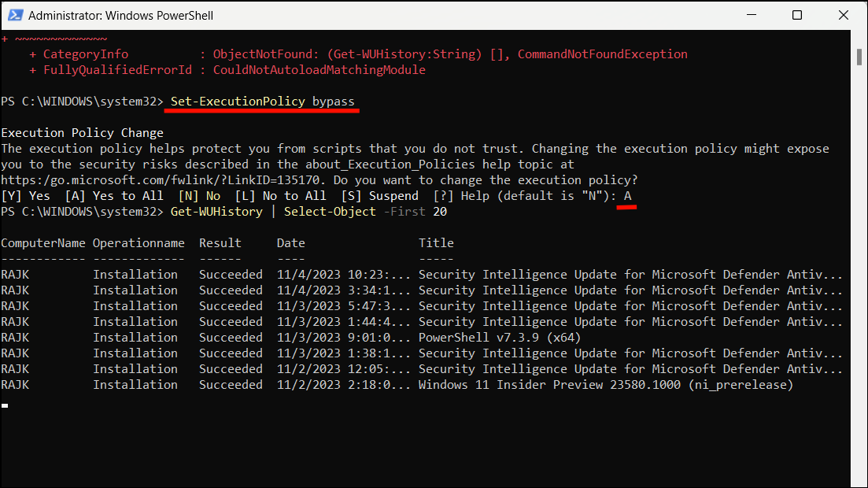Click the ComputerName column header
Image resolution: width=868 pixels, height=488 pixels.
coord(42,242)
